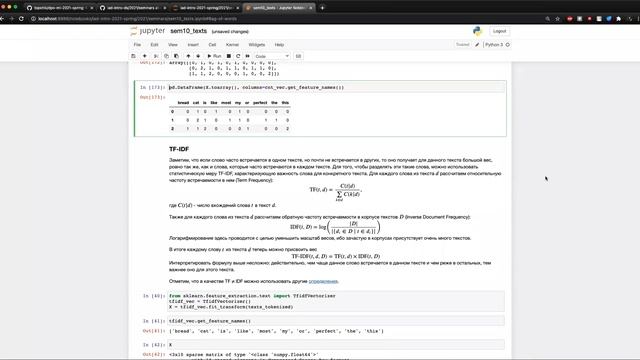Click code cell importing TfidfVectorizer
The width and height of the screenshot is (640, 360).
pyautogui.click(x=336, y=301)
